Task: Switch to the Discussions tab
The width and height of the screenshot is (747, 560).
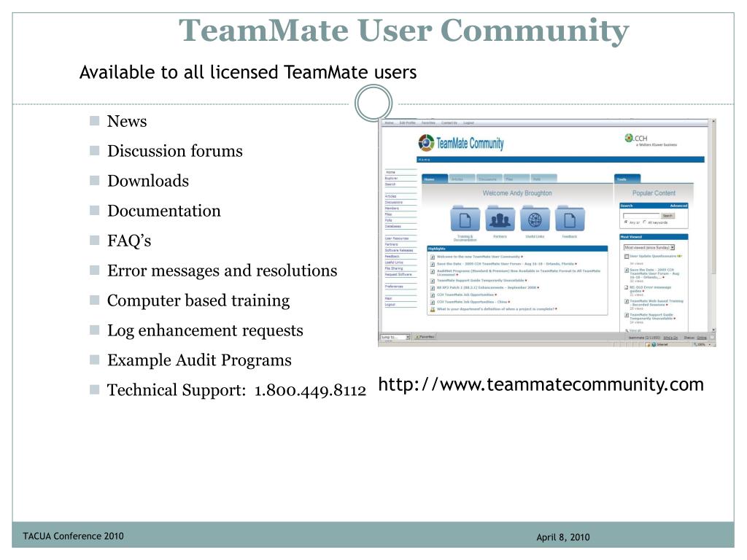Action: coord(489,179)
